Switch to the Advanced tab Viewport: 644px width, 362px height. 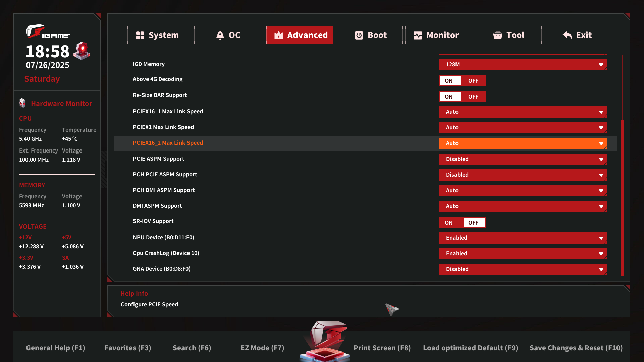coord(300,35)
